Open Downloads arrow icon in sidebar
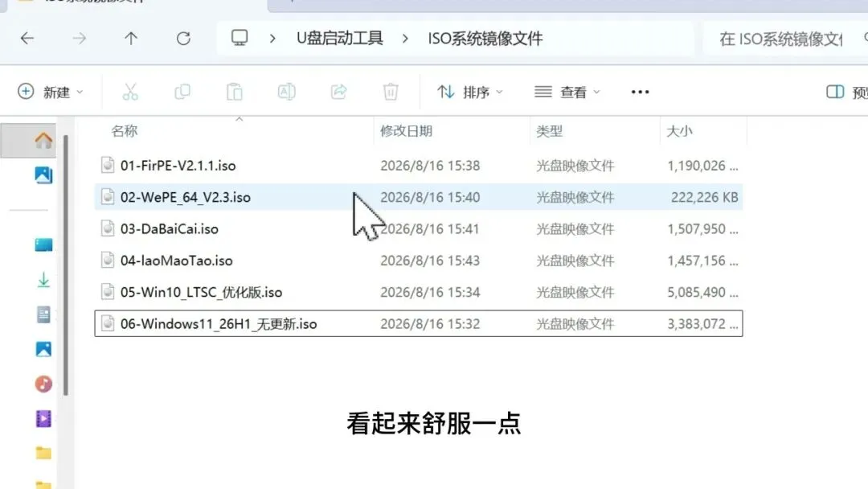 click(43, 280)
